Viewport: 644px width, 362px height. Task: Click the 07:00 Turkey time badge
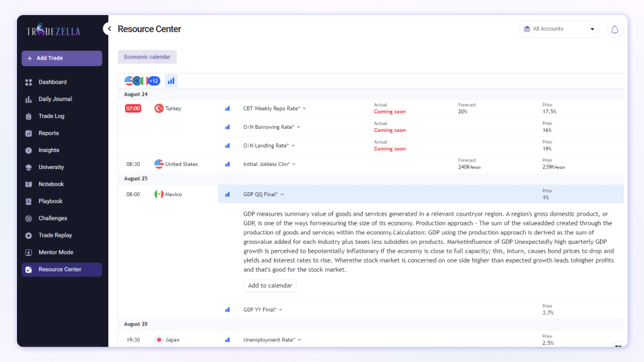[133, 108]
